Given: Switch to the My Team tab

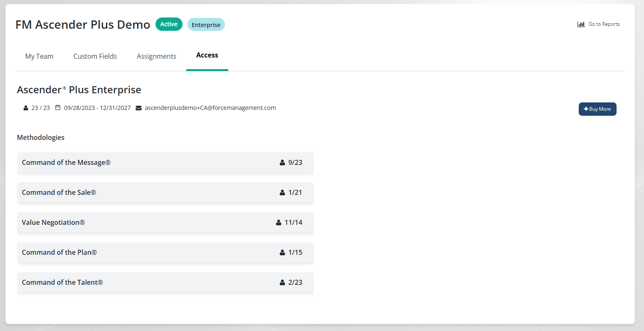Looking at the screenshot, I should coord(39,56).
